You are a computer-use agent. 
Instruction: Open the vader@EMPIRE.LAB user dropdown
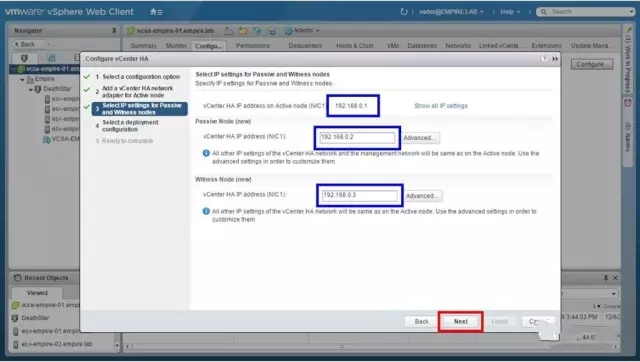pyautogui.click(x=451, y=12)
